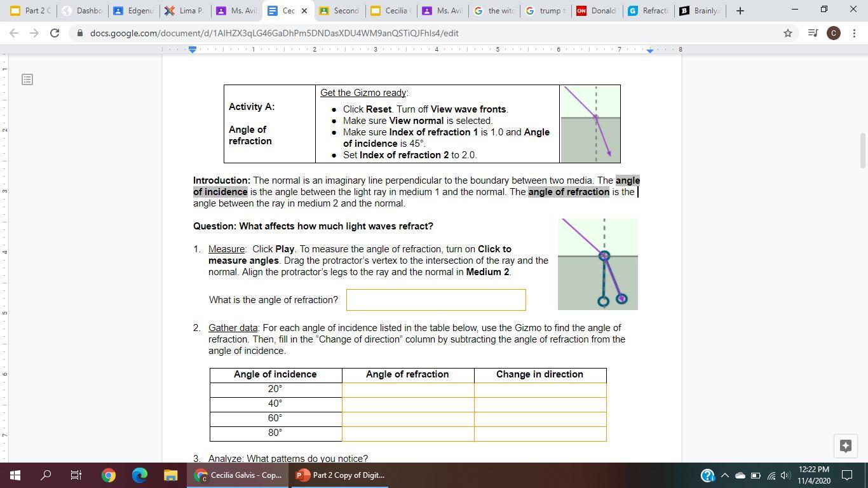Image resolution: width=868 pixels, height=488 pixels.
Task: Click Angle of refraction cell for 80°
Action: [x=408, y=433]
